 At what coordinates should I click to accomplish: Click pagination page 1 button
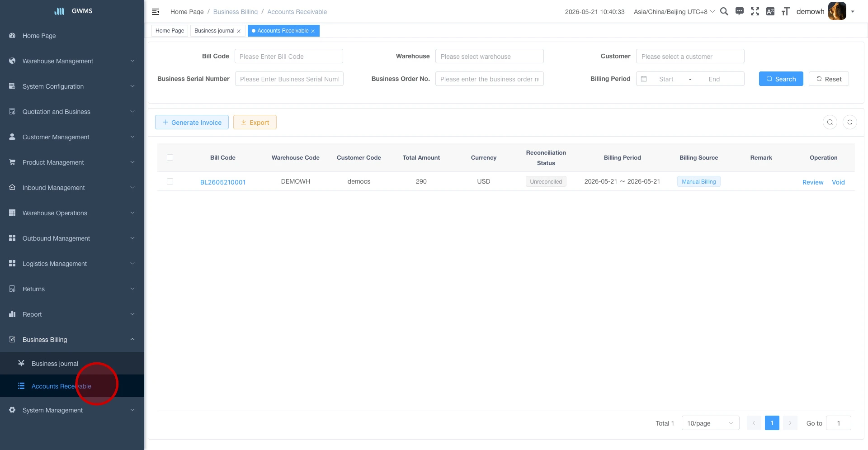pos(772,423)
